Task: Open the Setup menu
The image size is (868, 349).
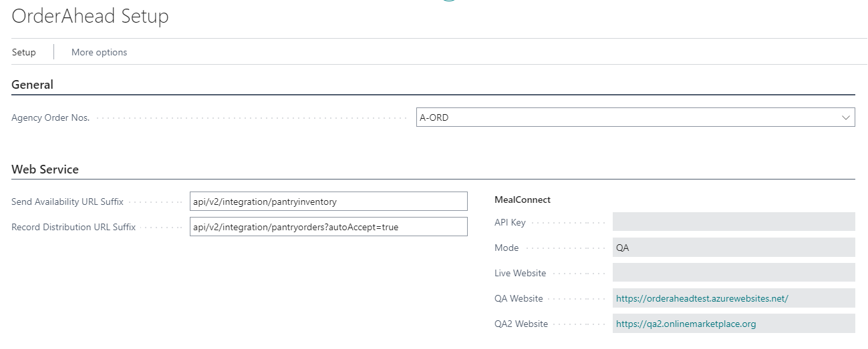Action: click(x=24, y=52)
